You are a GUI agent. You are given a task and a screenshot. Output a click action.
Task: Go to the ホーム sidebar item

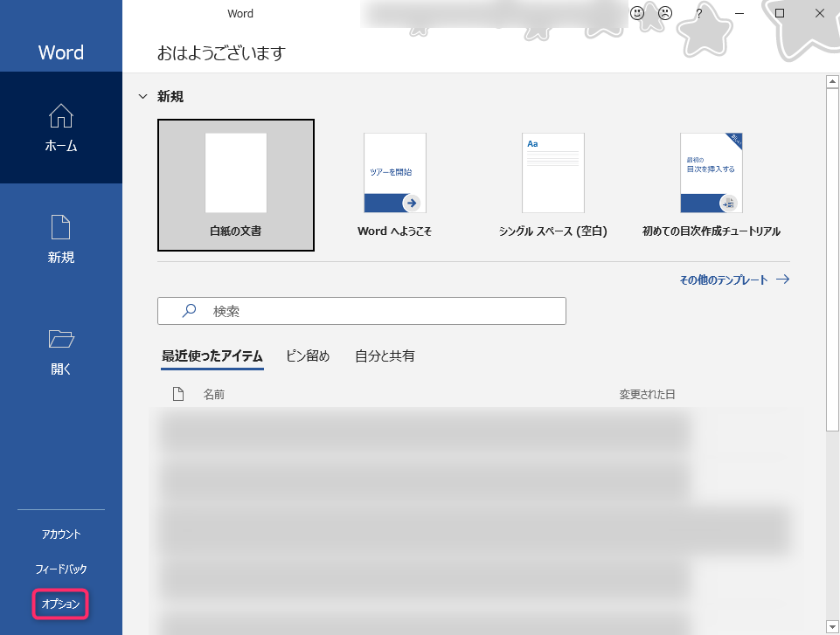coord(61,128)
